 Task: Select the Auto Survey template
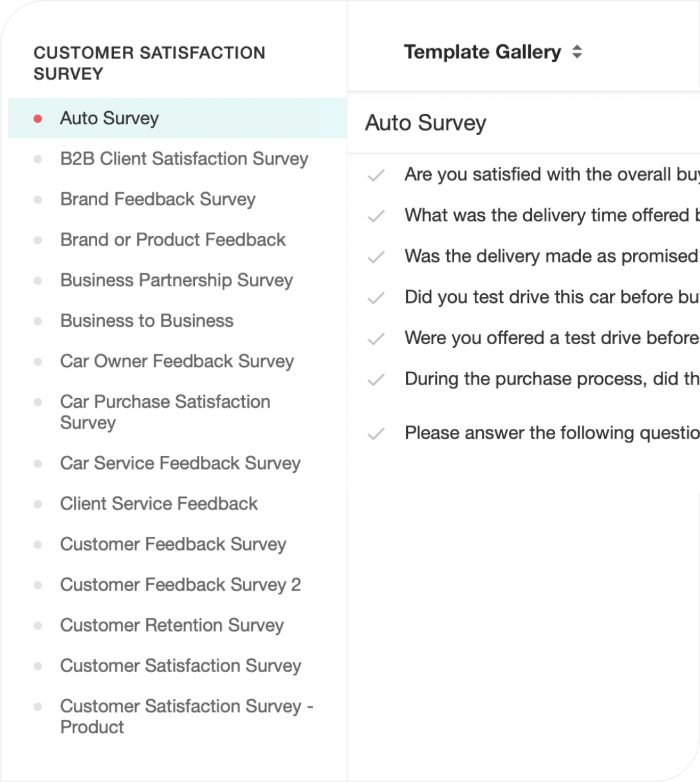pyautogui.click(x=109, y=118)
